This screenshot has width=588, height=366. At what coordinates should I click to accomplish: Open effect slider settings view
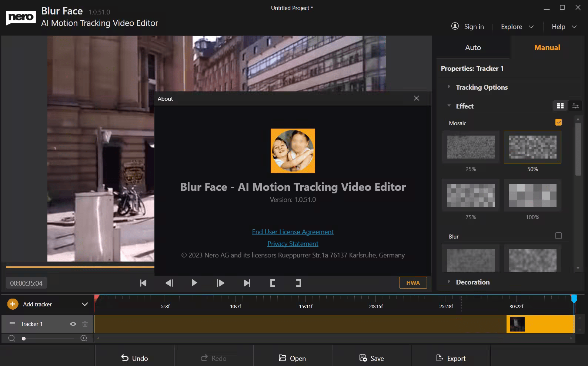pos(575,106)
